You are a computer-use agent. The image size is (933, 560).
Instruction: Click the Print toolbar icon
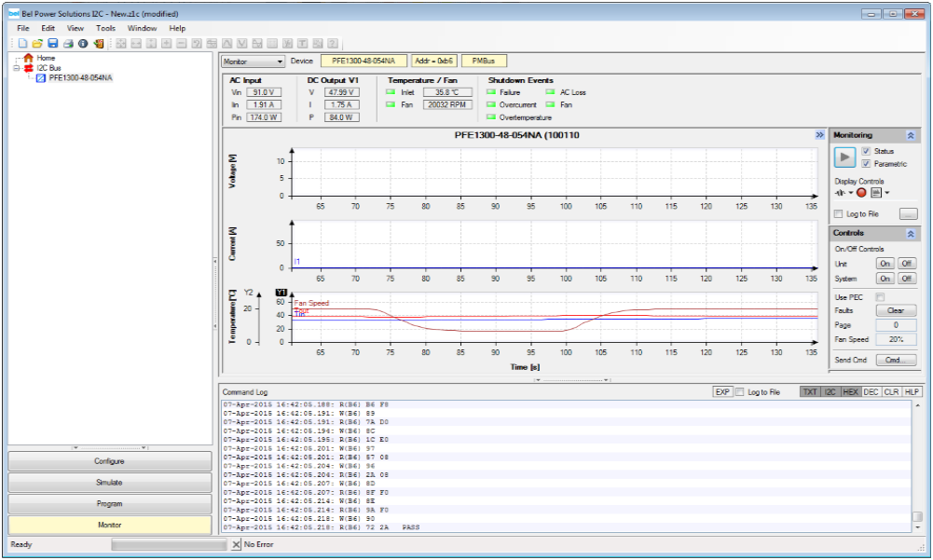pos(68,44)
